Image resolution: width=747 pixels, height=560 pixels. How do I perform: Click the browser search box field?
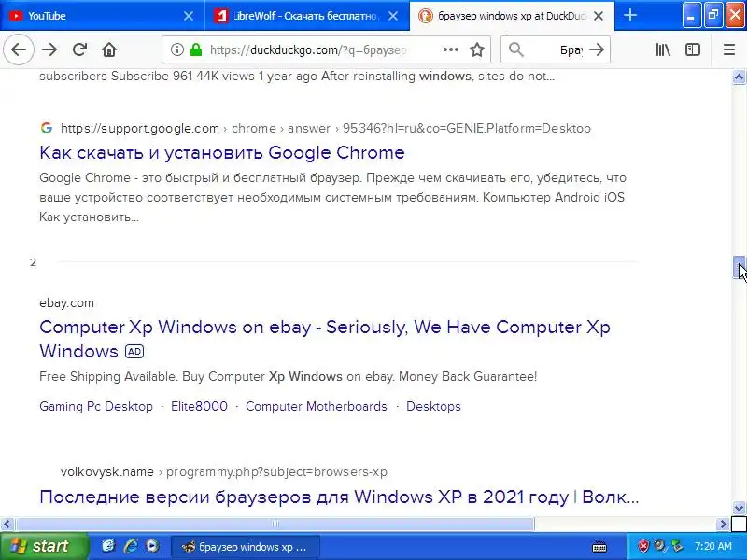point(555,49)
